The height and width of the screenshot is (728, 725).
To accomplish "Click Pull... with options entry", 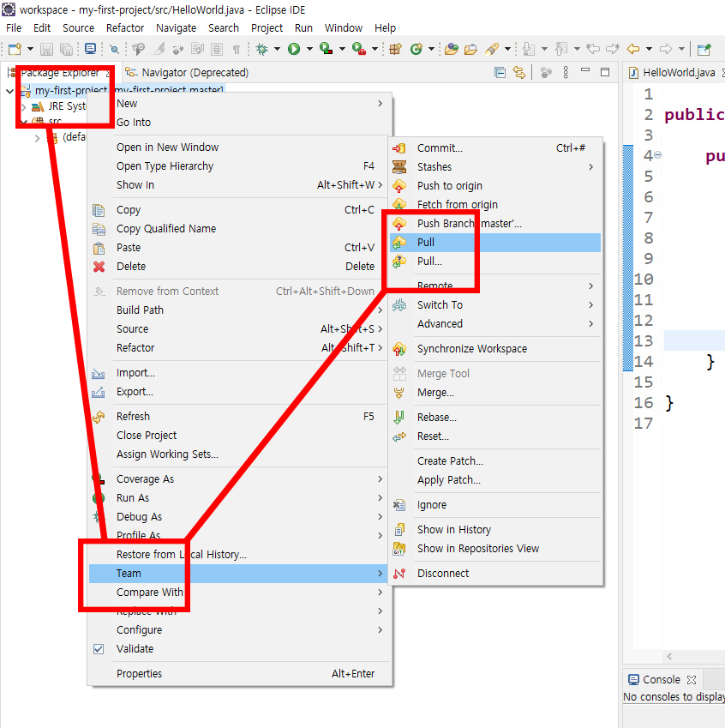I will point(495,262).
